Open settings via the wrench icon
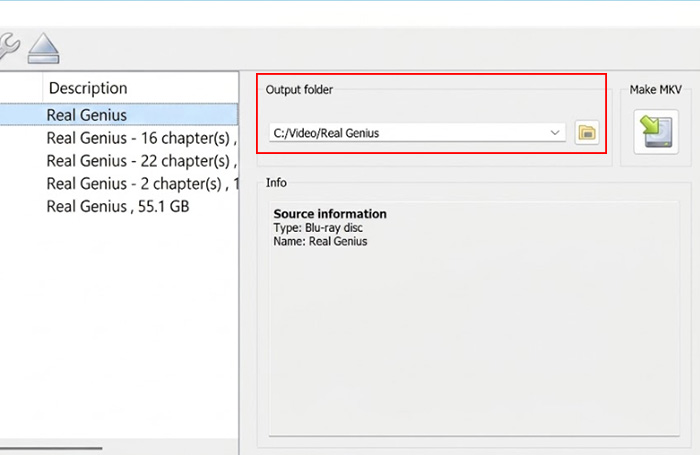 click(x=9, y=46)
